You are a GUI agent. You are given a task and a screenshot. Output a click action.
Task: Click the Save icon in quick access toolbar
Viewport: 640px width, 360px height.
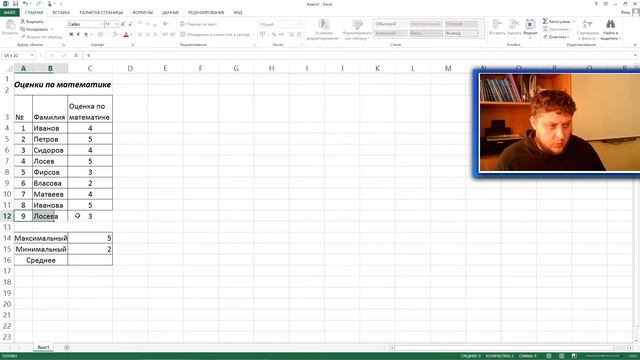15,4
